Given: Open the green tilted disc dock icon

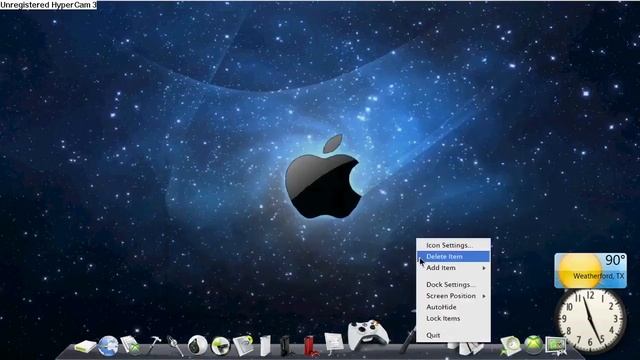Looking at the screenshot, I should point(511,345).
